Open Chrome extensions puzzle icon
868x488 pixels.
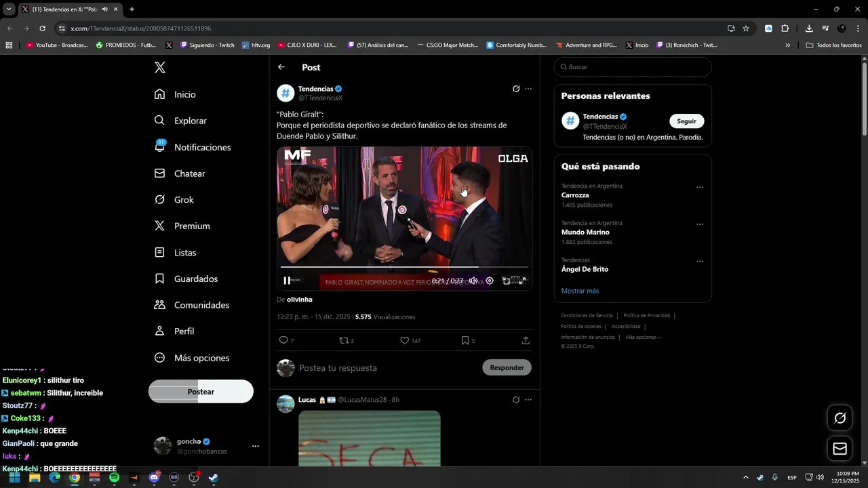point(785,28)
